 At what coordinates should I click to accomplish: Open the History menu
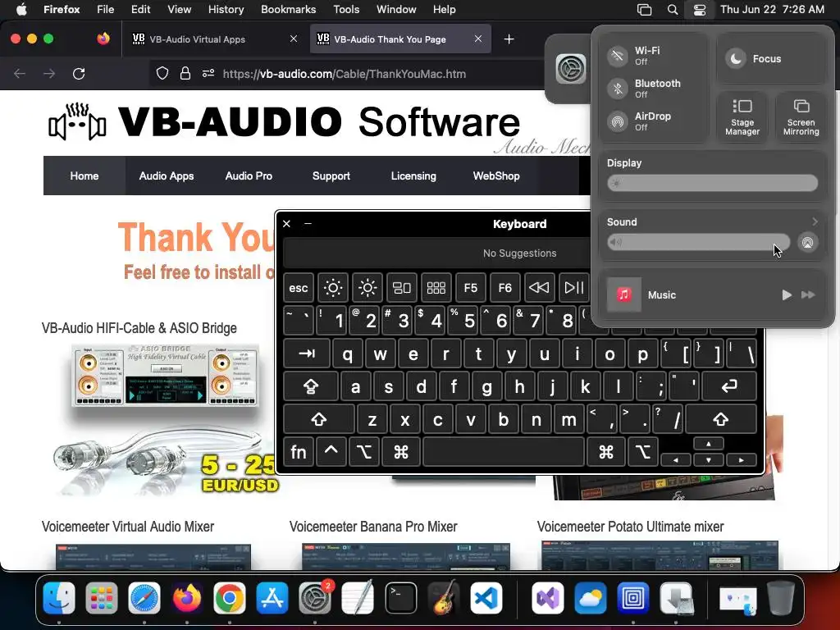226,9
